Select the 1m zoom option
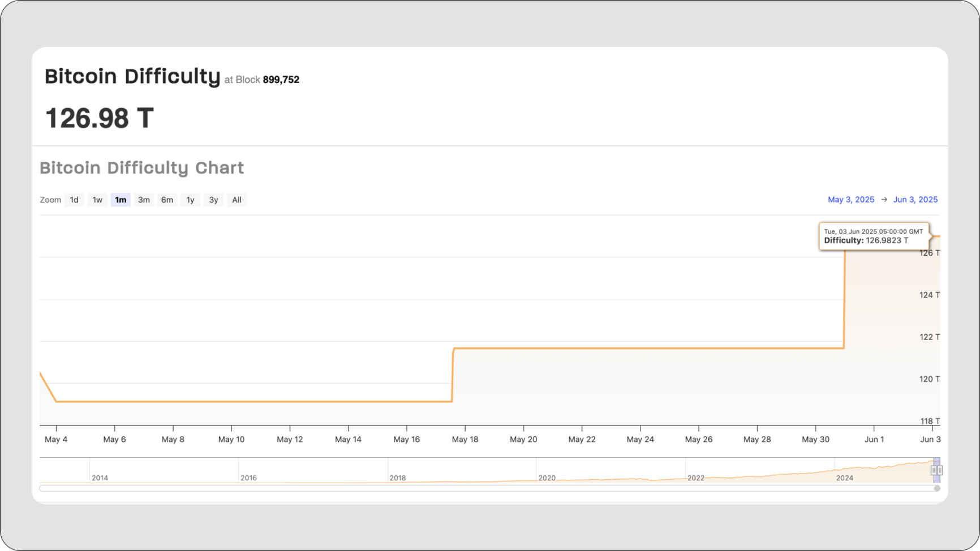The height and width of the screenshot is (551, 980). (121, 200)
